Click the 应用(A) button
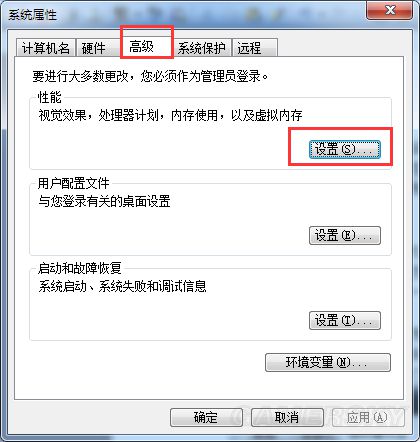Viewport: 420px width, 442px height. click(368, 417)
